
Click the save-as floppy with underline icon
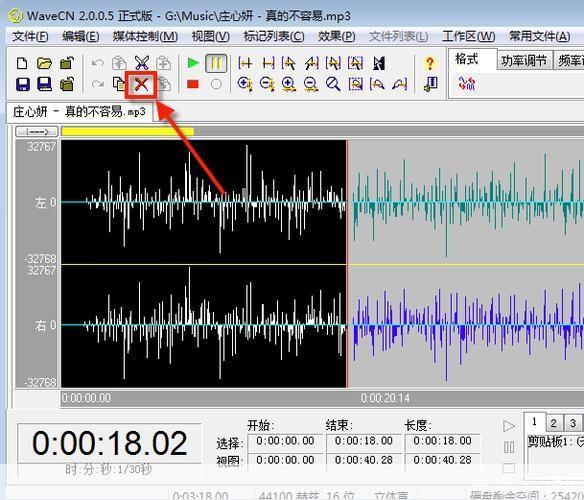click(x=44, y=84)
